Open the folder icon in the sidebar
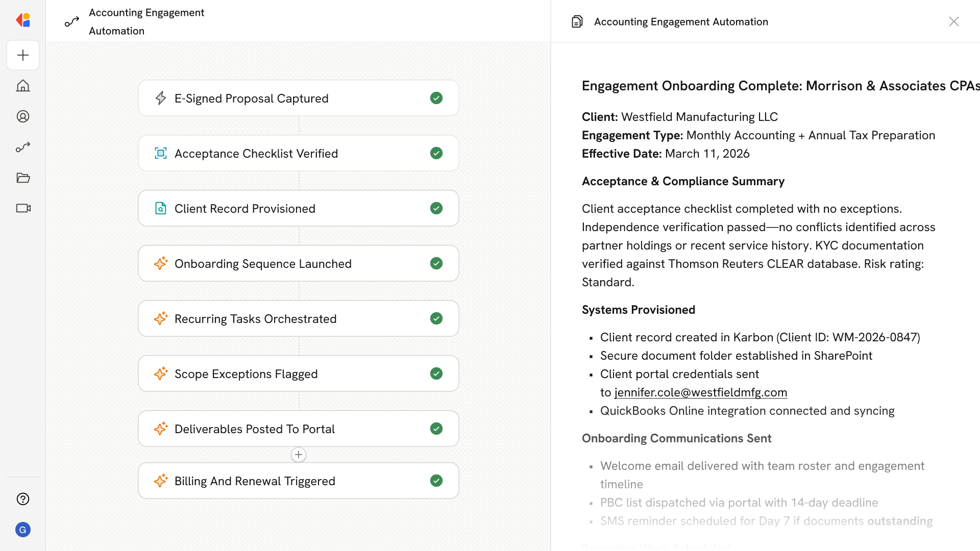Screen dimensions: 980x551 click(23, 178)
